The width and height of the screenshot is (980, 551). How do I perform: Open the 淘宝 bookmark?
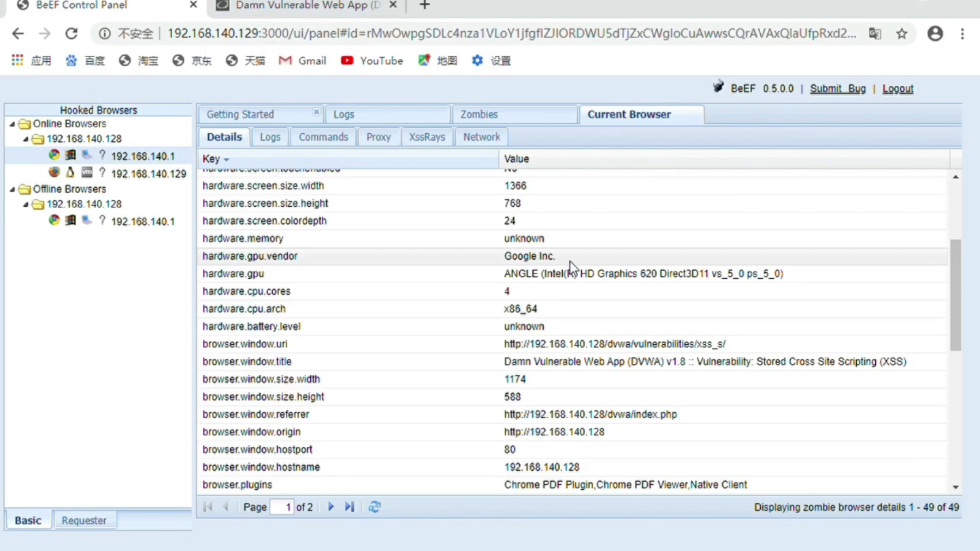138,61
